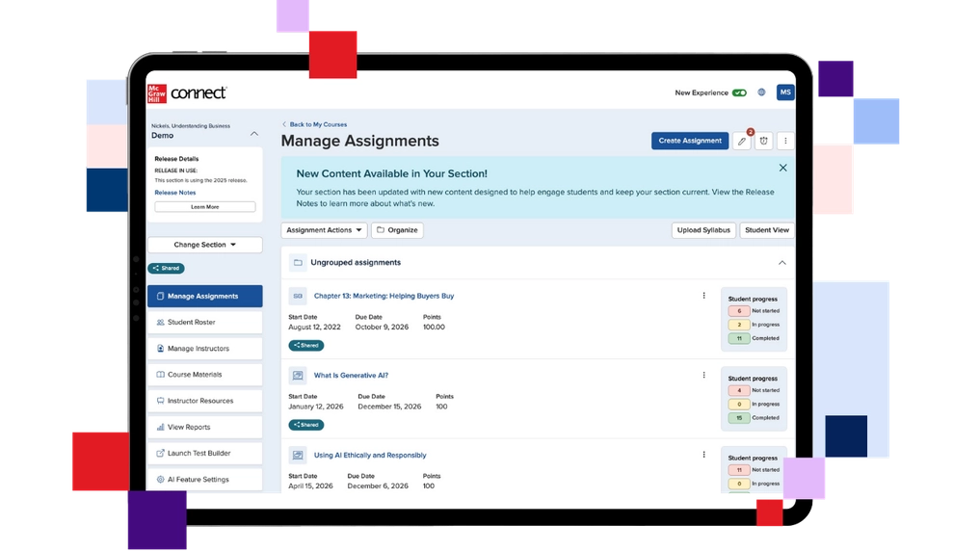The width and height of the screenshot is (980, 551).
Task: Open the Chapter 13 row kebab menu
Action: pos(703,296)
